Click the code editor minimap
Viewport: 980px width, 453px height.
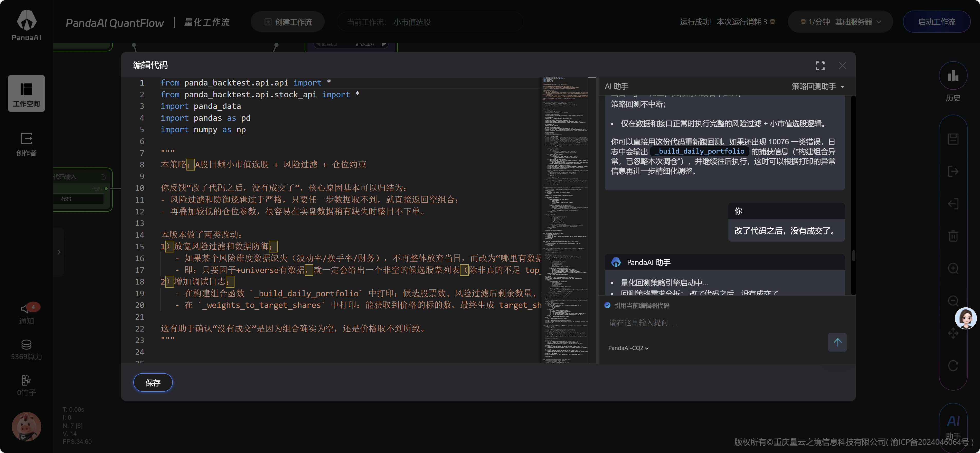click(x=565, y=220)
